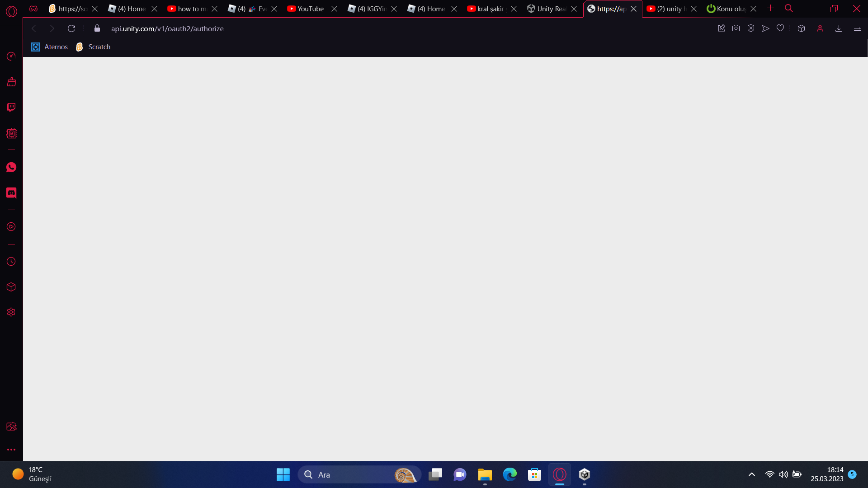
Task: Open Twitch in the Opera GX sidebar
Action: click(11, 107)
